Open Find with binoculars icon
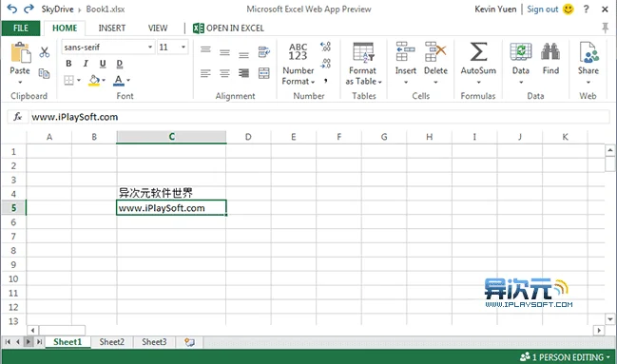617x364 pixels. pyautogui.click(x=550, y=51)
